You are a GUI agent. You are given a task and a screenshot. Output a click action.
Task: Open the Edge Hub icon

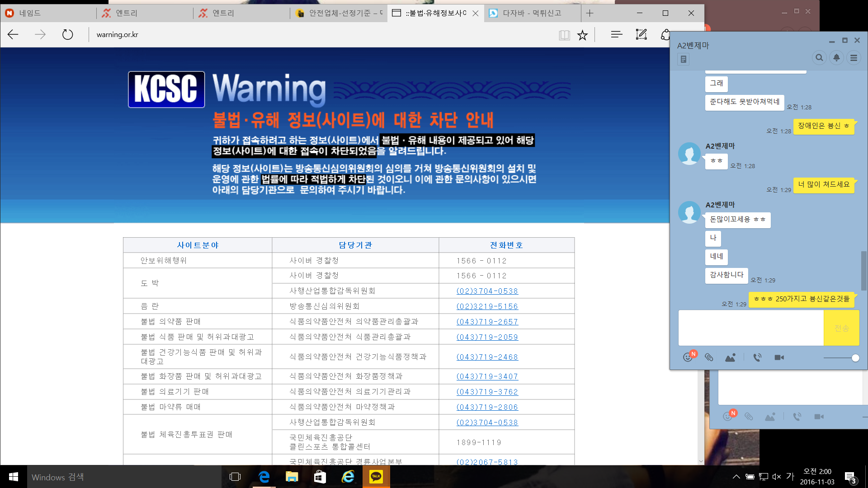pos(617,34)
